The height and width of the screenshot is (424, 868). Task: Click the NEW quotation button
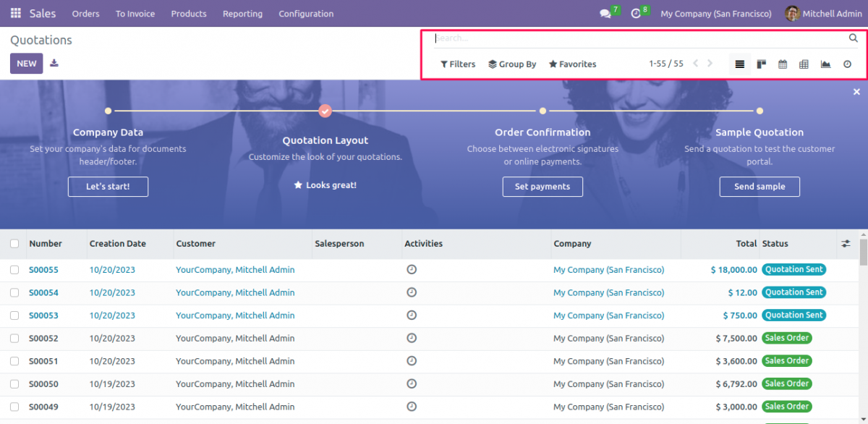click(26, 64)
